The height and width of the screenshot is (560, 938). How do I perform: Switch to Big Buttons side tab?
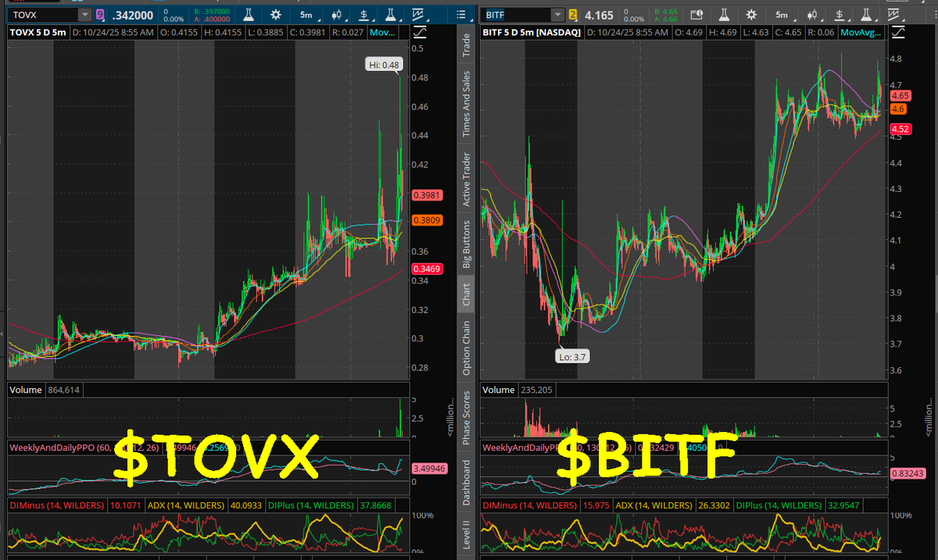467,243
